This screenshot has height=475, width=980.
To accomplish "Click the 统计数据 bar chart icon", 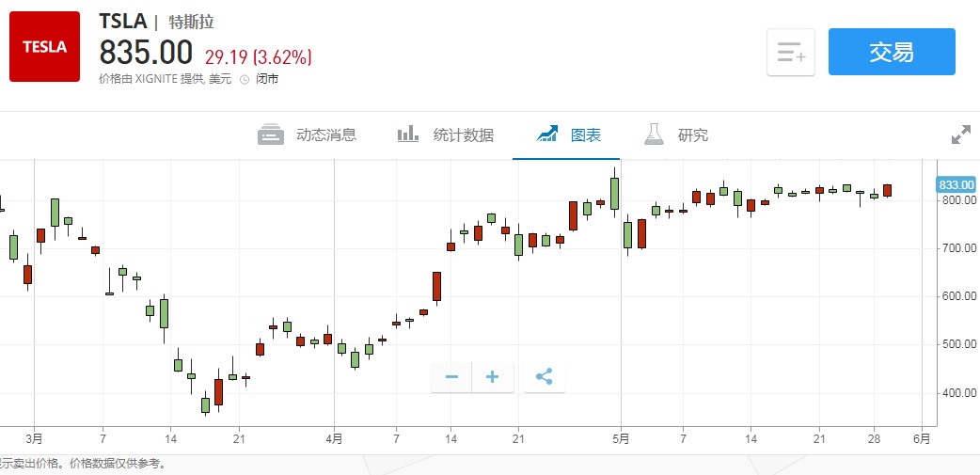I will tap(408, 135).
